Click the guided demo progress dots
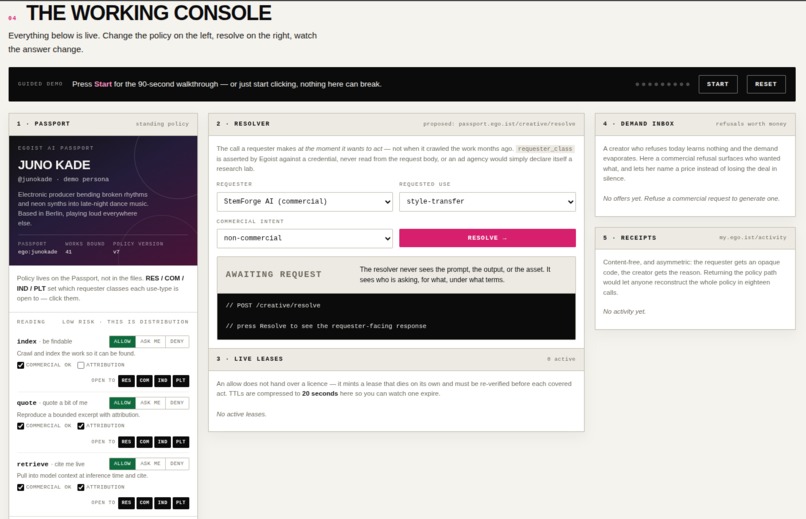The width and height of the screenshot is (806, 519). point(663,84)
